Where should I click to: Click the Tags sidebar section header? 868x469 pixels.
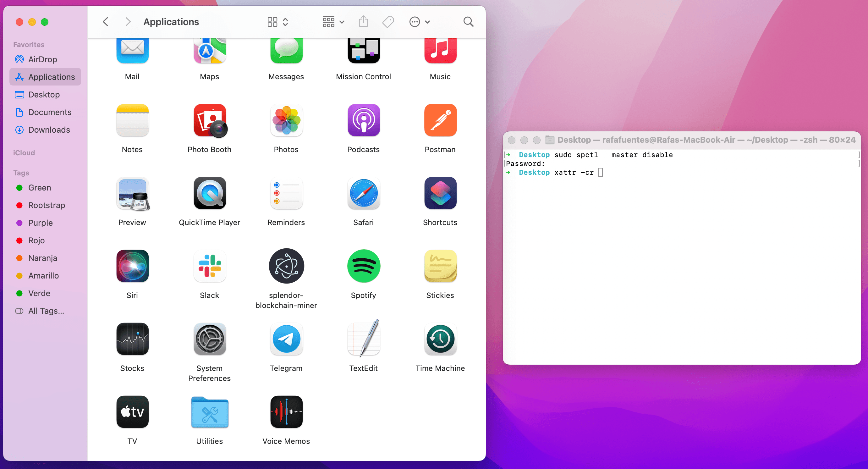(x=21, y=173)
